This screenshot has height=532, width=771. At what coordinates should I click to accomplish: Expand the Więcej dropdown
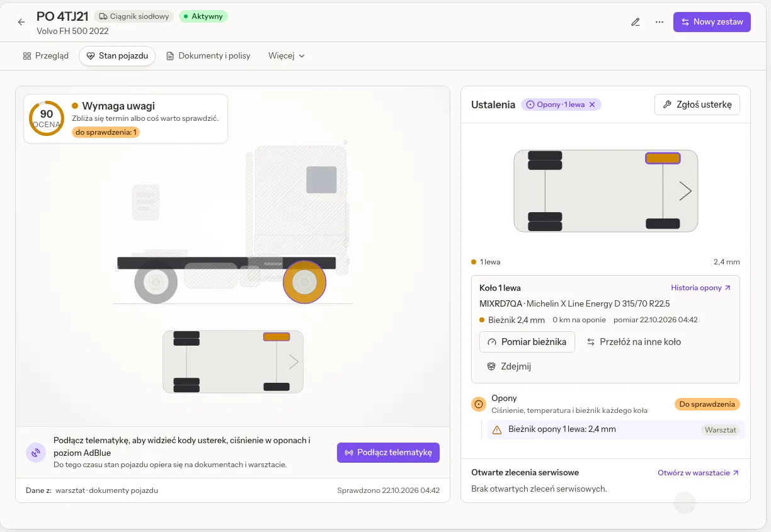287,56
